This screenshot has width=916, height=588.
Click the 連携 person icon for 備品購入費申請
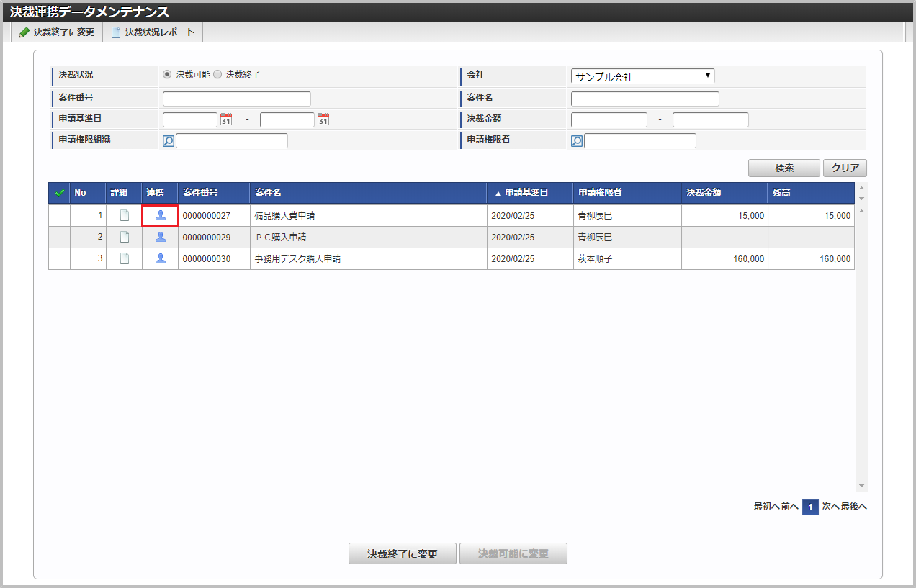[x=160, y=215]
